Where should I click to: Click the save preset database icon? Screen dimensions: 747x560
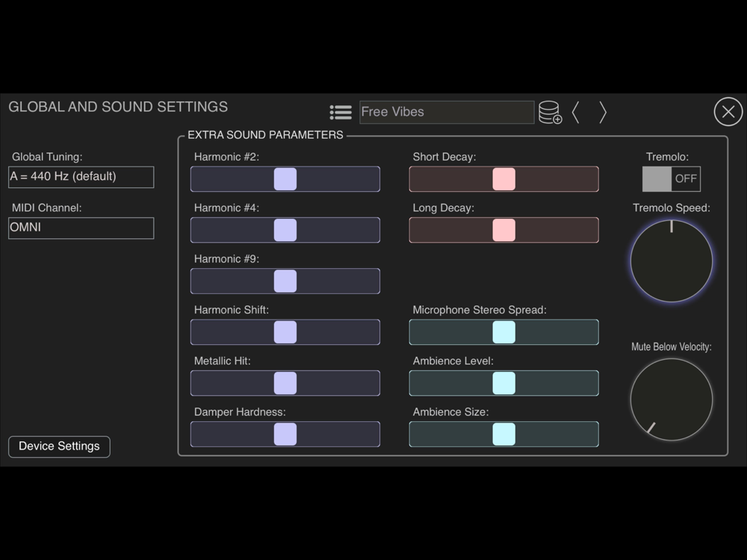click(551, 113)
